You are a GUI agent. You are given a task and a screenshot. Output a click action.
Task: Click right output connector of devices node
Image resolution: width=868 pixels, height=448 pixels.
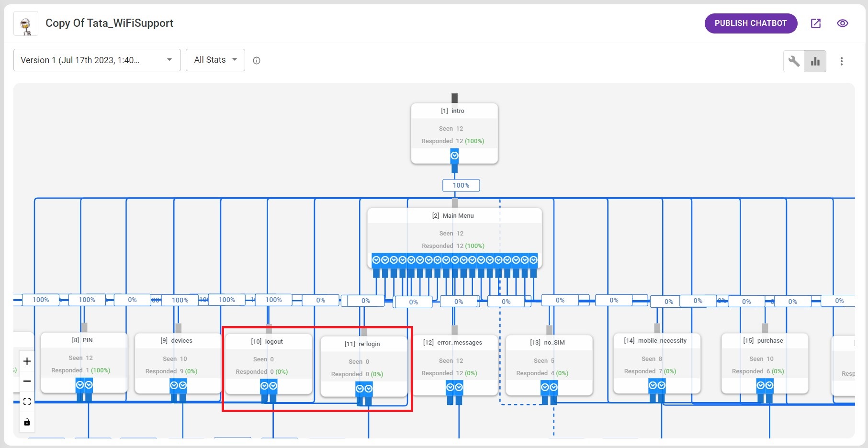point(182,385)
